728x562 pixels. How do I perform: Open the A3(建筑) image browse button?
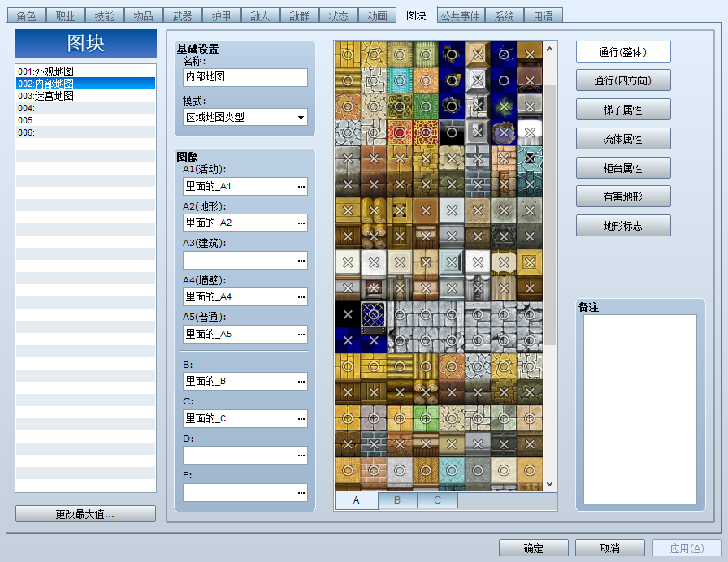301,261
